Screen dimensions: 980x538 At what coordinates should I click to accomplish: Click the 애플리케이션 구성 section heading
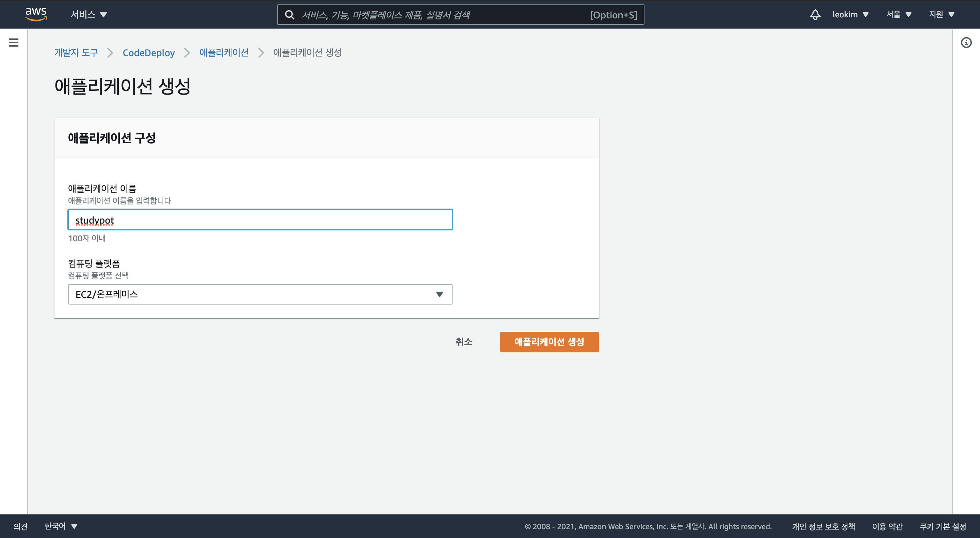(112, 138)
